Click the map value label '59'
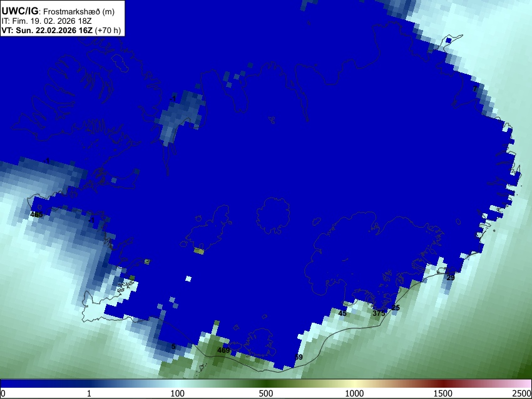The image size is (532, 399). [x=299, y=357]
